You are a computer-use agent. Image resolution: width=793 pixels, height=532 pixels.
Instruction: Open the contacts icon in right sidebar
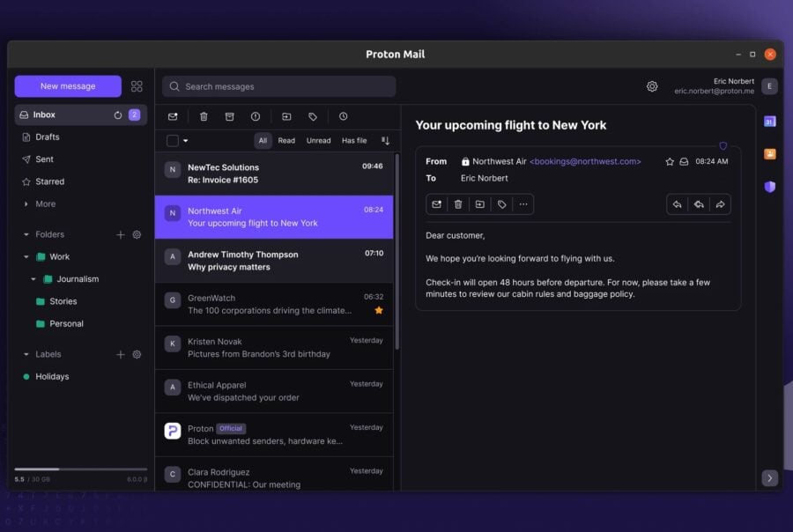(770, 154)
